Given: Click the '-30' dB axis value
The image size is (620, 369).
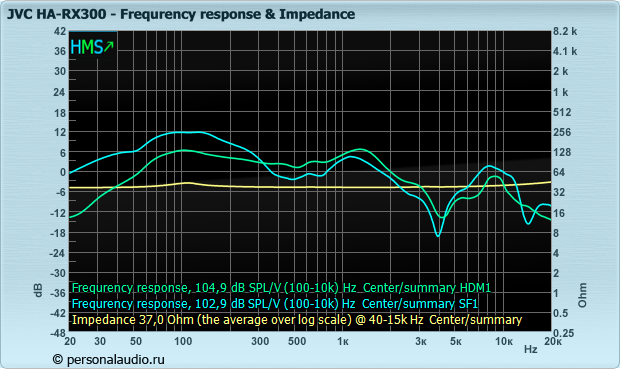Looking at the screenshot, I should point(59,273).
